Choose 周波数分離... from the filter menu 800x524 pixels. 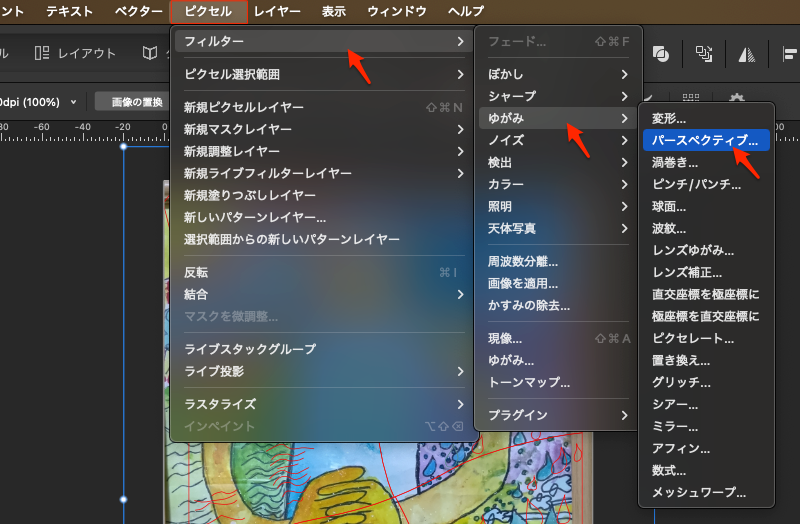522,261
